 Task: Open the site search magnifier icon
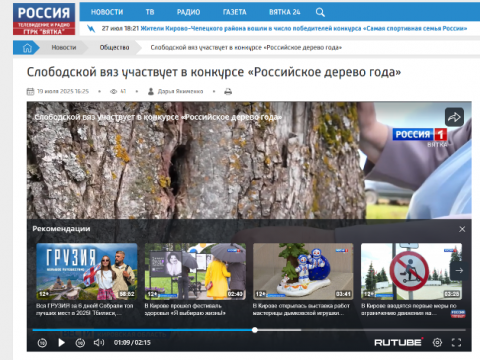click(x=320, y=12)
